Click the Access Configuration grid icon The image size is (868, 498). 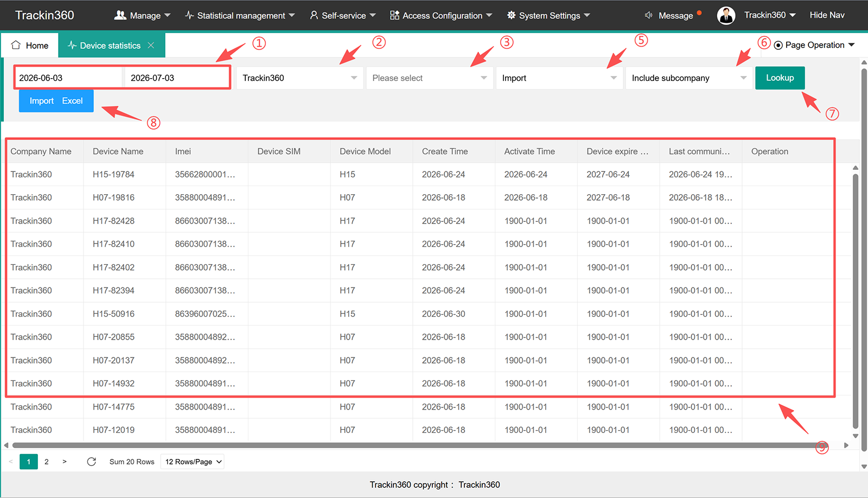pyautogui.click(x=394, y=15)
